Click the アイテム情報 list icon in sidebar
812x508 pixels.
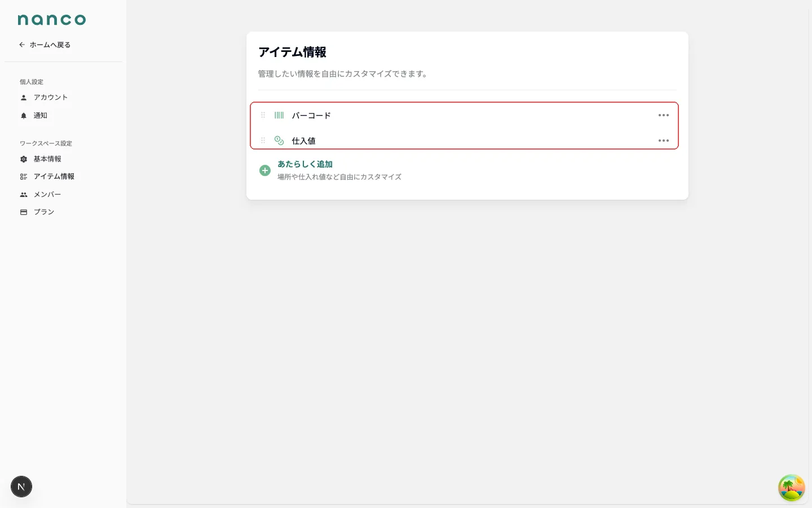pyautogui.click(x=24, y=177)
